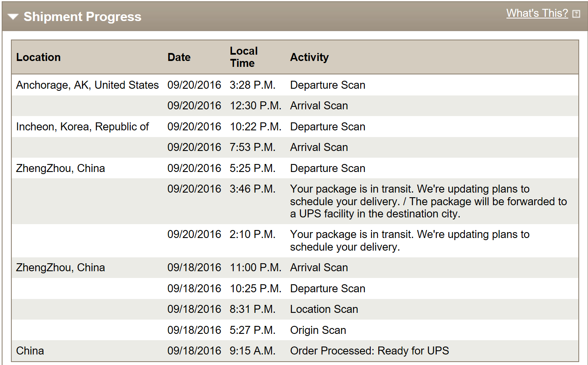Click the 10:22 P.M. Departure Scan row
Screen dimensions: 588x365
coord(295,127)
